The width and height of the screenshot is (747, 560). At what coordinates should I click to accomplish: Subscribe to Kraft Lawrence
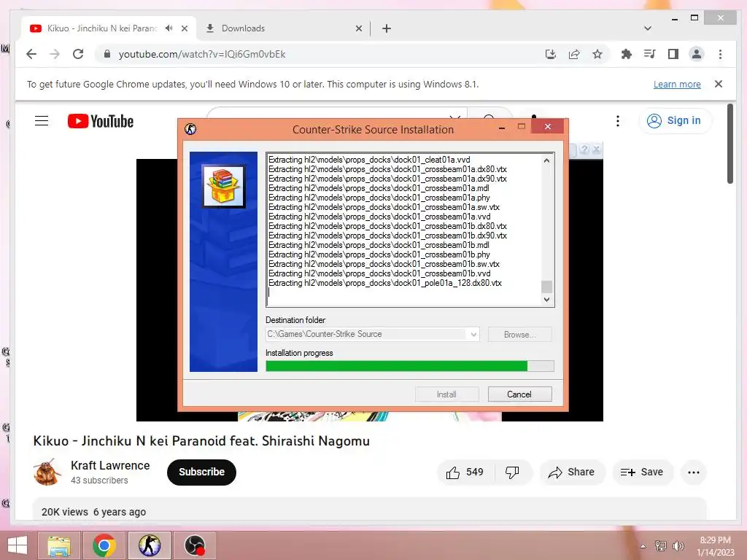[x=201, y=472]
